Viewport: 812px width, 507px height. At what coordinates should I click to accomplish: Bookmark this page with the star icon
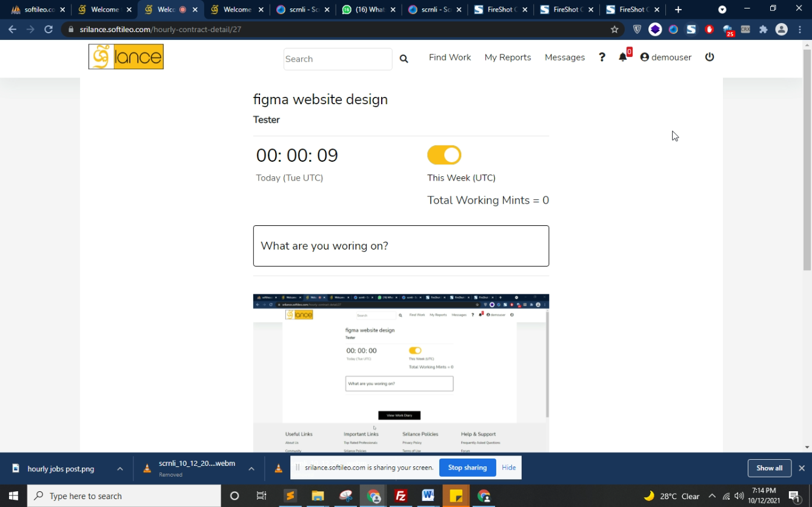point(614,29)
